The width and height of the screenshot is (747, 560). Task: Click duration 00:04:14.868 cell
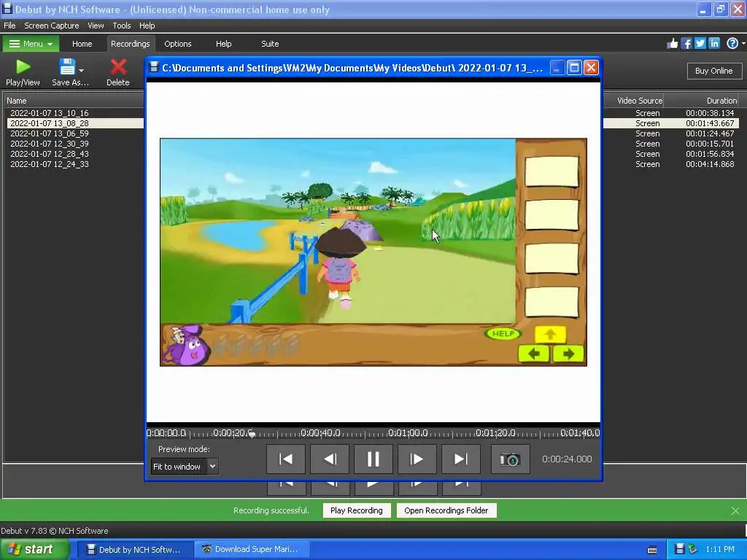click(710, 164)
